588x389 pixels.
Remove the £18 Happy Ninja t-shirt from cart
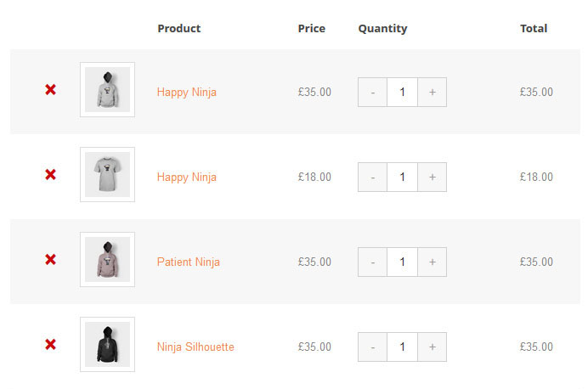[x=51, y=175]
